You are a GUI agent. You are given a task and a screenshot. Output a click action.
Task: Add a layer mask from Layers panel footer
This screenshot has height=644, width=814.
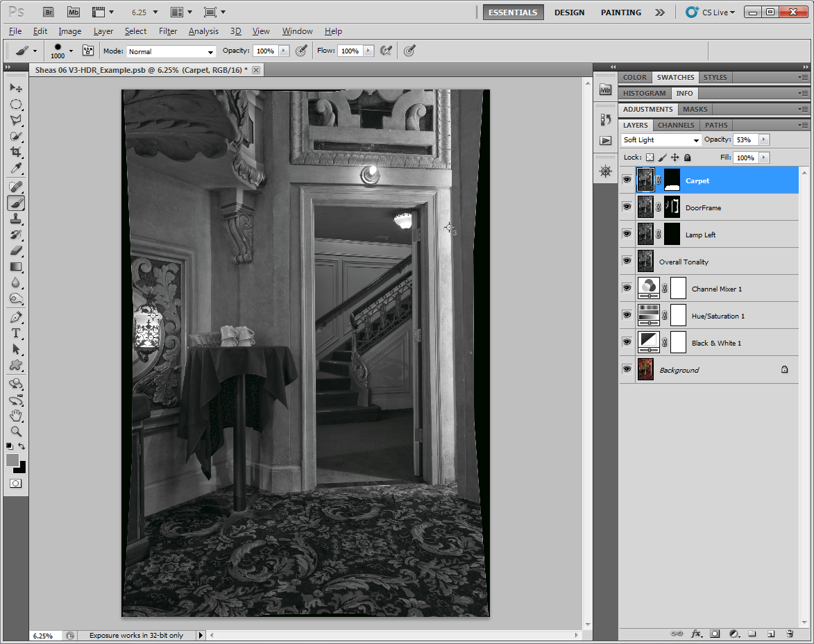pyautogui.click(x=715, y=634)
